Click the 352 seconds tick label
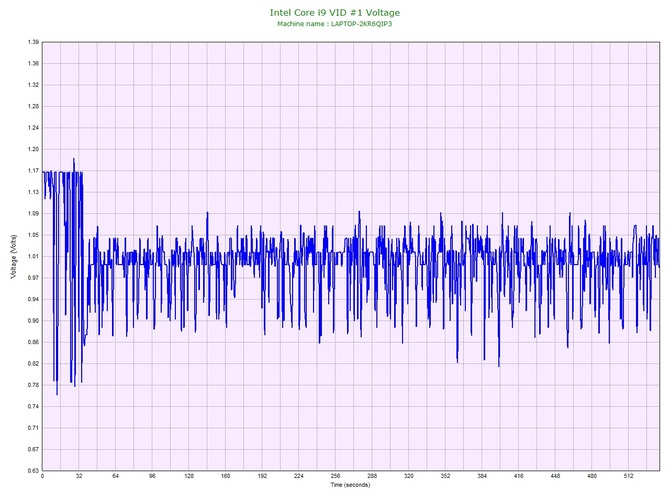This screenshot has height=502, width=670. pyautogui.click(x=445, y=476)
